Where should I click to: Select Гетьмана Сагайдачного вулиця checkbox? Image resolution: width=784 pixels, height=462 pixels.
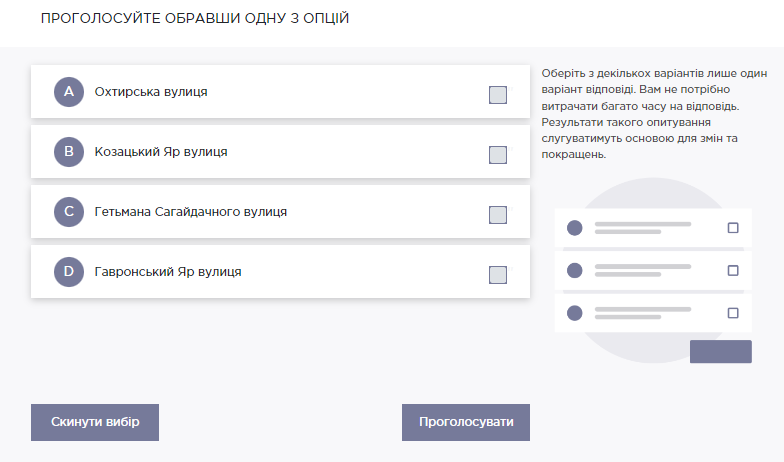(498, 215)
